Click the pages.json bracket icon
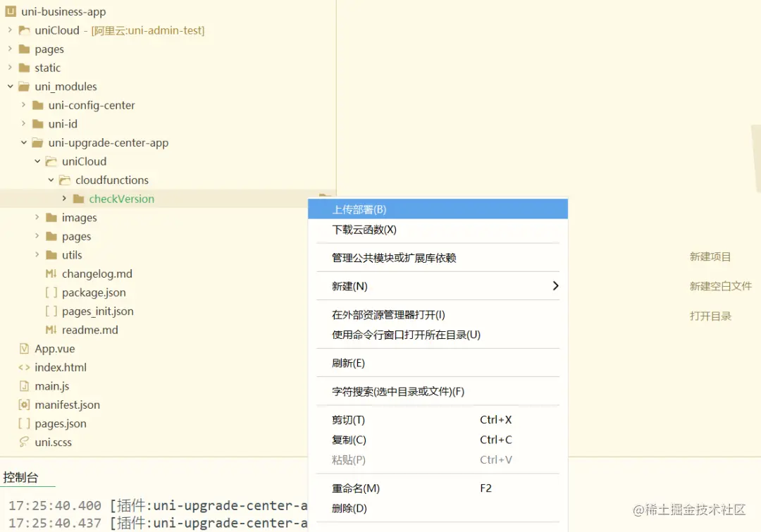The height and width of the screenshot is (532, 761). pos(24,423)
